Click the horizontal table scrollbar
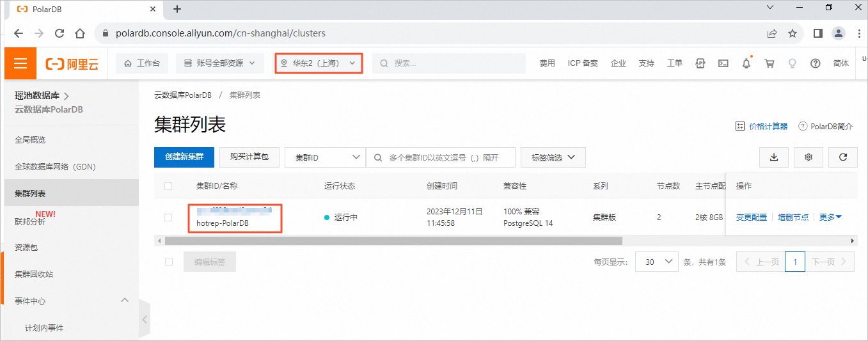Viewport: 868px width, 341px height. click(393, 241)
